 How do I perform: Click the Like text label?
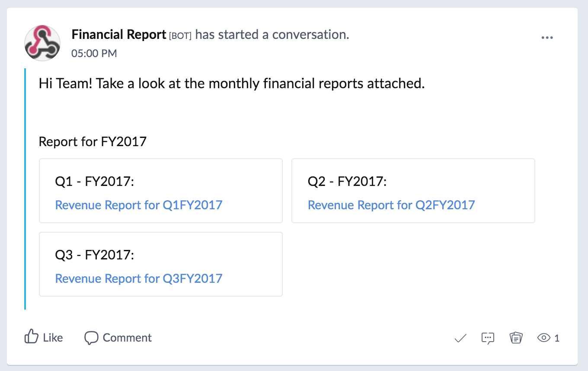53,338
